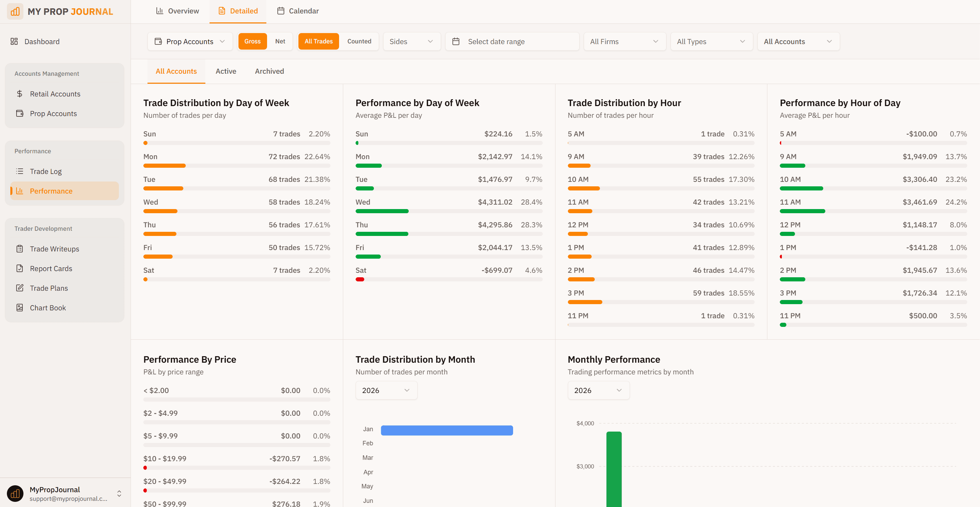This screenshot has height=507, width=980.
Task: Click the Select date range field
Action: tap(512, 41)
